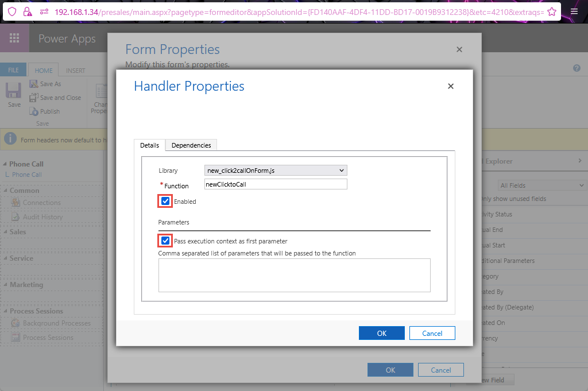Open the Power Apps waffle app launcher
588x391 pixels.
(x=14, y=38)
